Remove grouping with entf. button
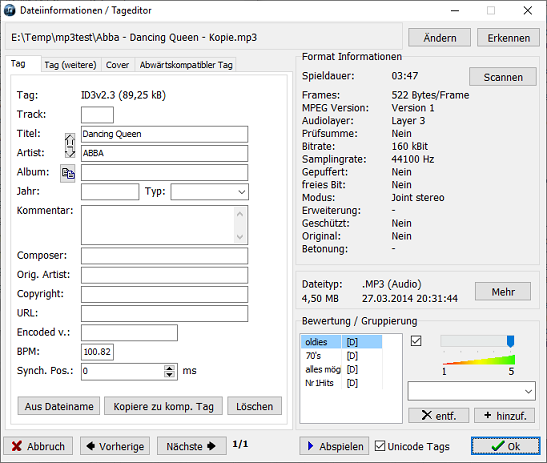 [x=439, y=415]
